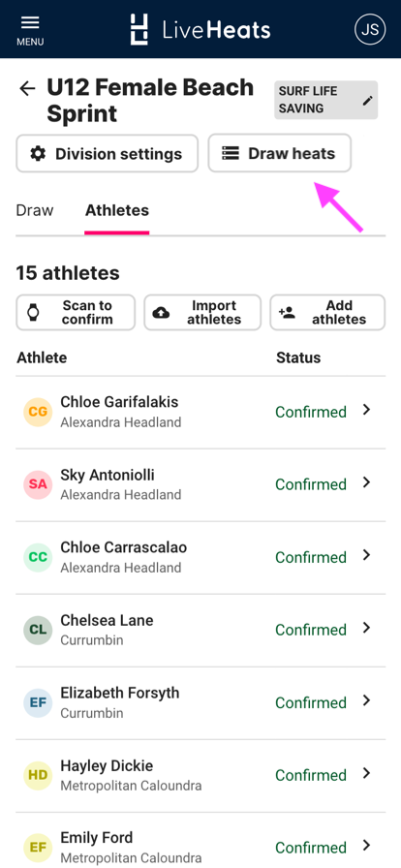Click the HD avatar for Hayley Dickie
The width and height of the screenshot is (401, 868).
coord(38,775)
